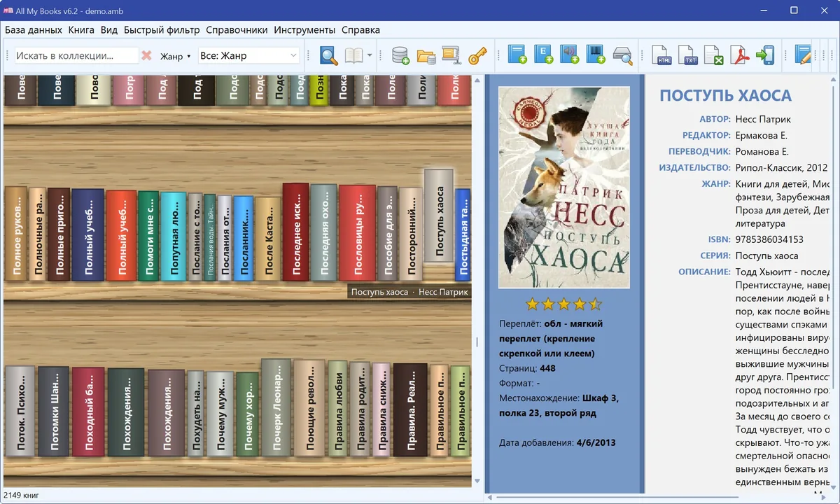The width and height of the screenshot is (840, 504).
Task: Click ISBN value 9785386034153
Action: pyautogui.click(x=769, y=239)
